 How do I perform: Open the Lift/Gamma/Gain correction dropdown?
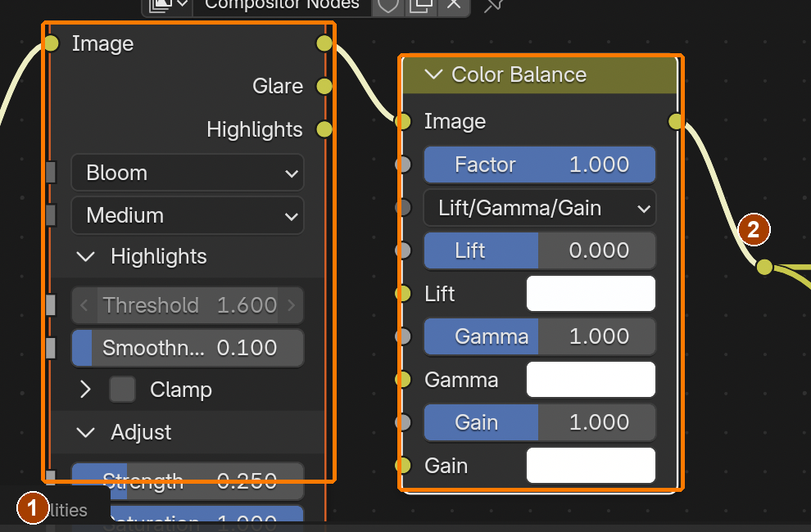click(x=540, y=208)
